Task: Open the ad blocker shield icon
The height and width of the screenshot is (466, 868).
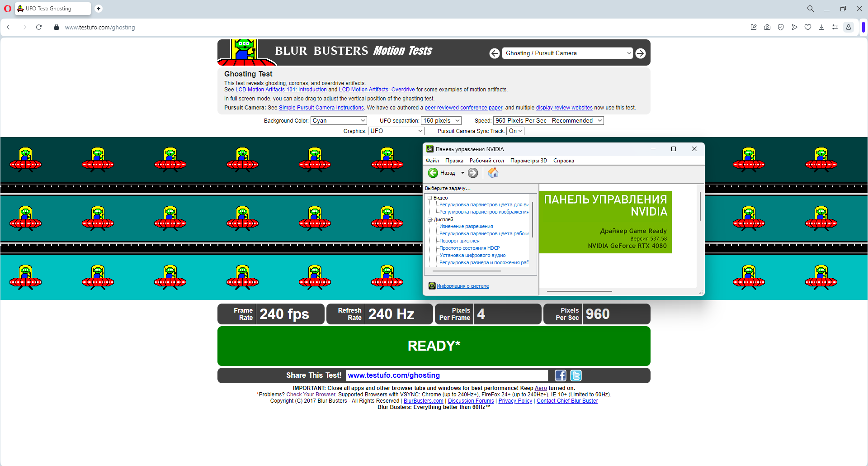Action: click(x=781, y=27)
